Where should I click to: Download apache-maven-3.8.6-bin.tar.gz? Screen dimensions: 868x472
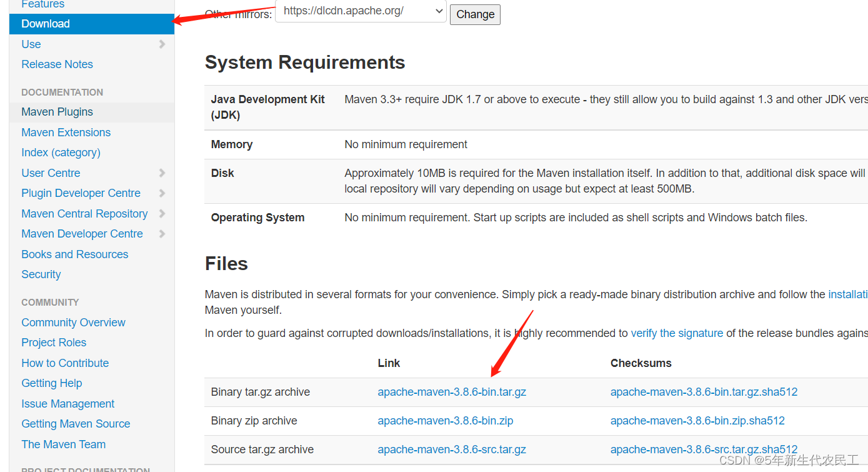click(452, 392)
